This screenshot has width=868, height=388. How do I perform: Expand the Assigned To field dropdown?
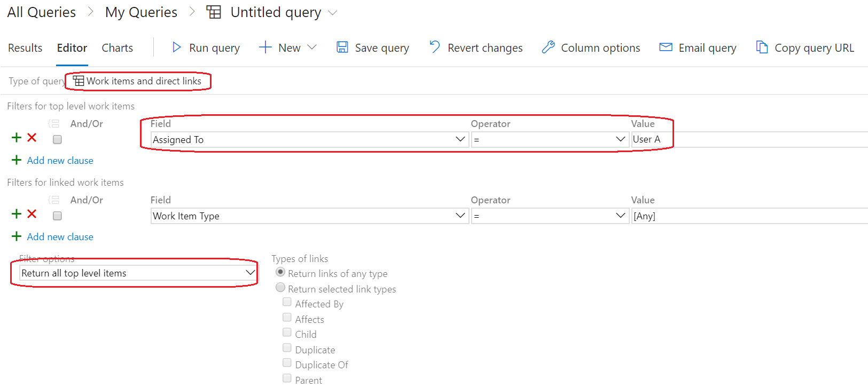(460, 139)
